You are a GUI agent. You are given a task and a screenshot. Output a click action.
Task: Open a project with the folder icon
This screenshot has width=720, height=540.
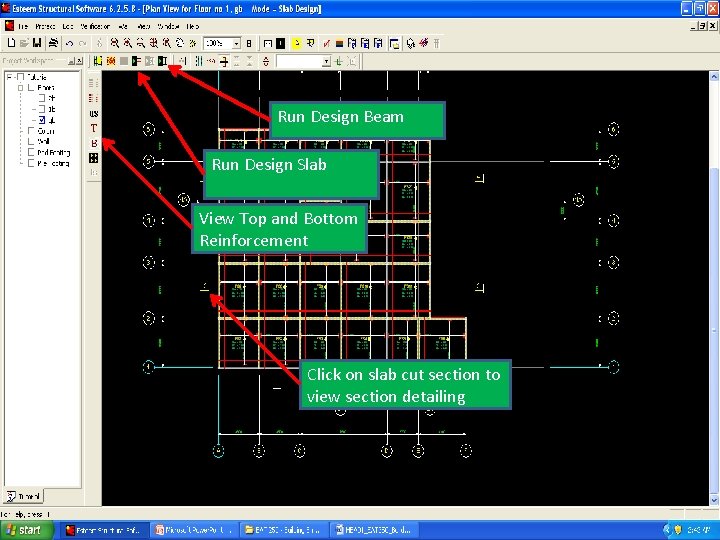tap(24, 43)
